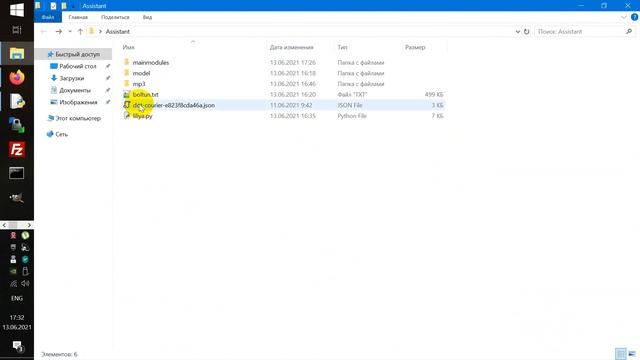Open Документы in navigation pane
The width and height of the screenshot is (640, 360).
tap(75, 90)
